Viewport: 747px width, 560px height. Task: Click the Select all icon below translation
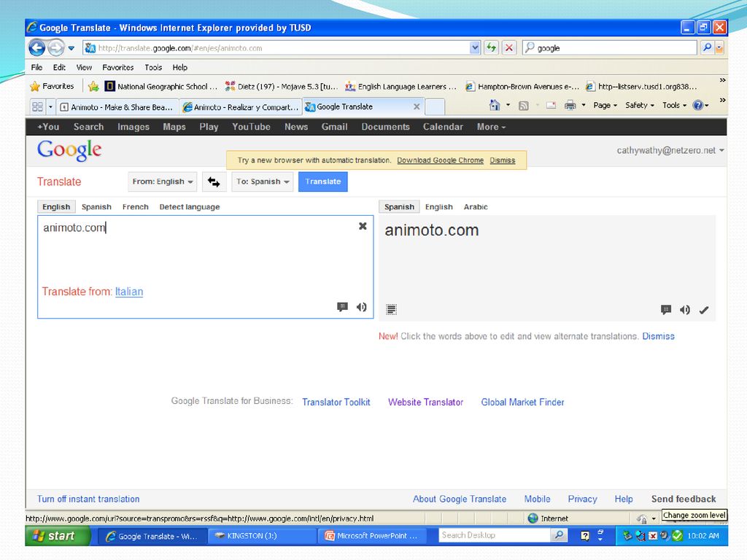(x=391, y=309)
